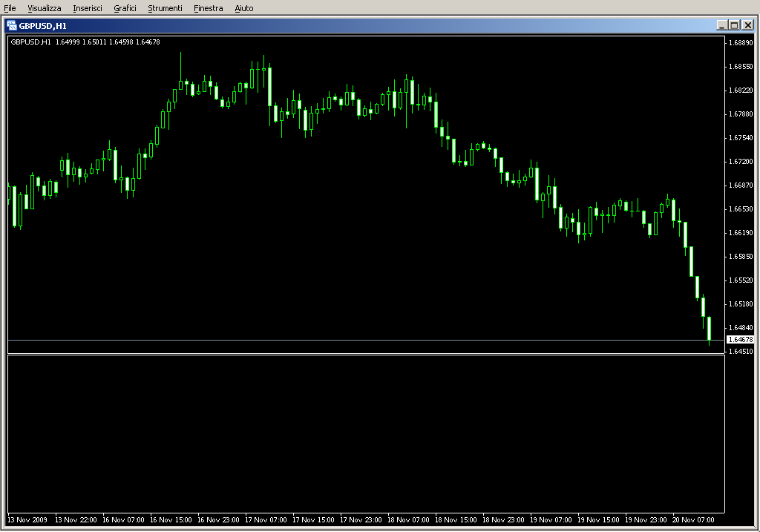The width and height of the screenshot is (760, 532).
Task: Click the 1.68890 price scale value
Action: pos(741,42)
